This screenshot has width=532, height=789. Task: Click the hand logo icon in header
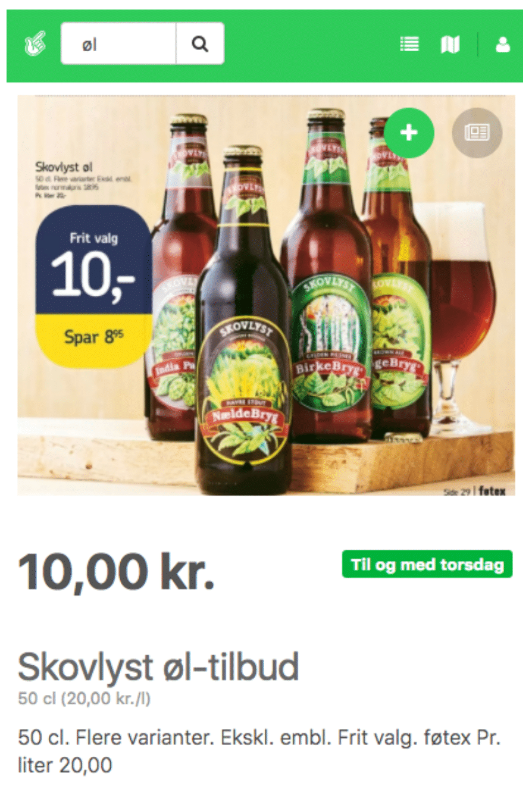coord(35,44)
